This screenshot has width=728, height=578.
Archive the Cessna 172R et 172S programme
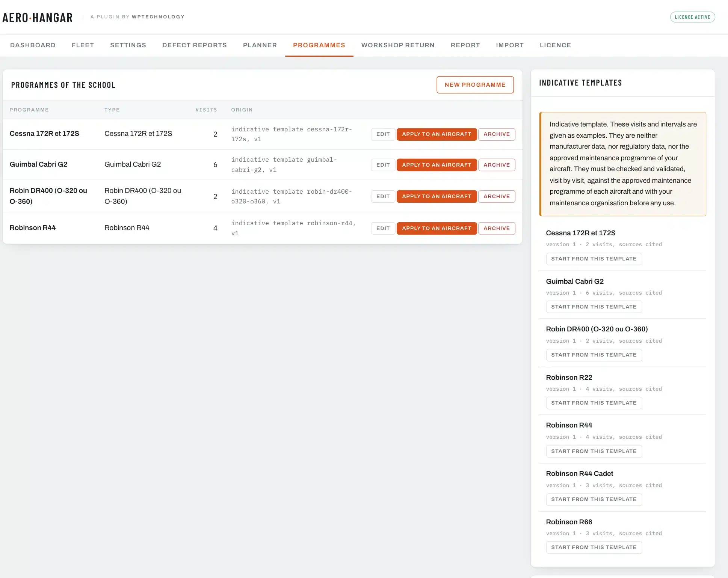pyautogui.click(x=497, y=134)
